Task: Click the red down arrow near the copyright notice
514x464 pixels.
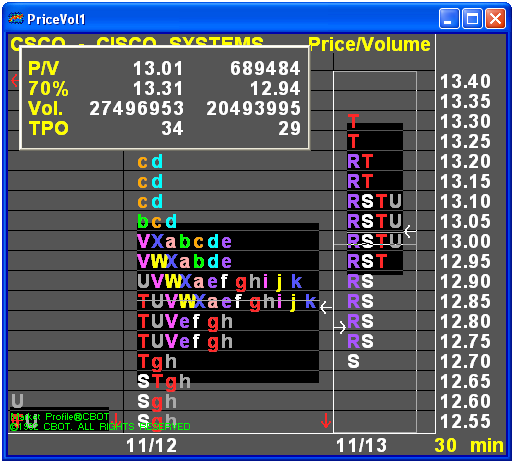Action: (x=116, y=418)
